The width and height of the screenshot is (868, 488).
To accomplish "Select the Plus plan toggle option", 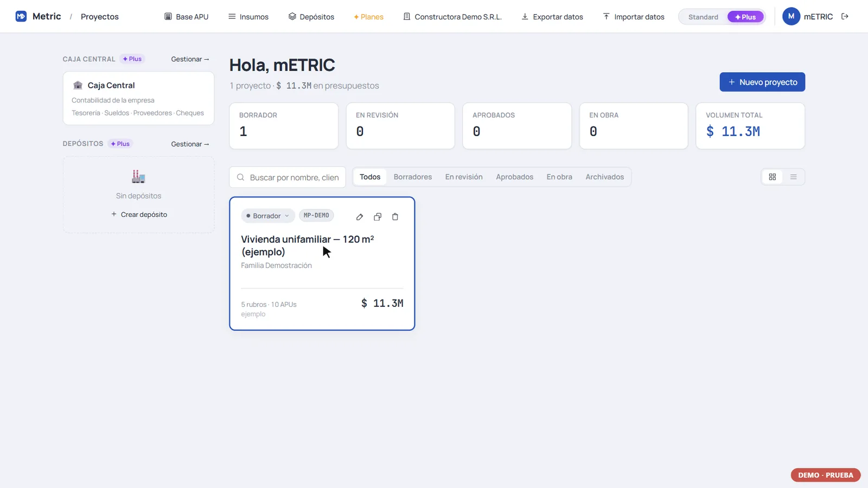I will (x=745, y=17).
